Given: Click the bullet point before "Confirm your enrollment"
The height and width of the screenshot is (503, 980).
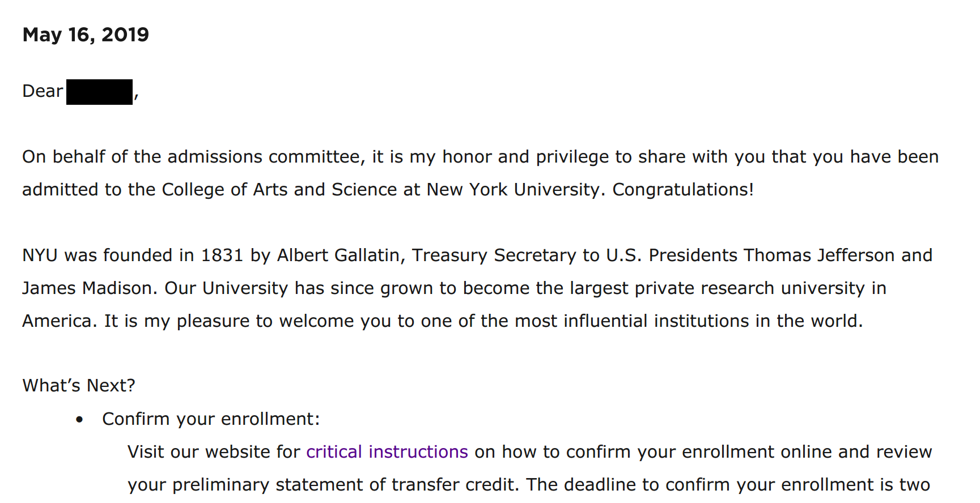Looking at the screenshot, I should (79, 420).
